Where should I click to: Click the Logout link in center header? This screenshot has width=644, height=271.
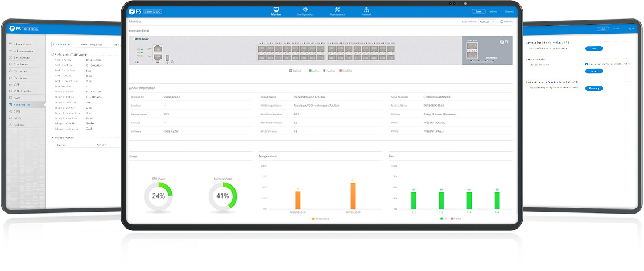[x=509, y=11]
